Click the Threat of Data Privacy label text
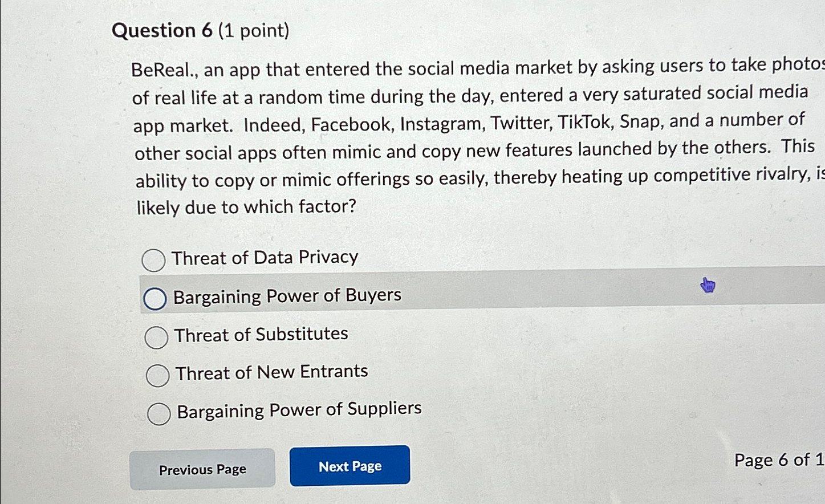The height and width of the screenshot is (504, 825). 265,257
